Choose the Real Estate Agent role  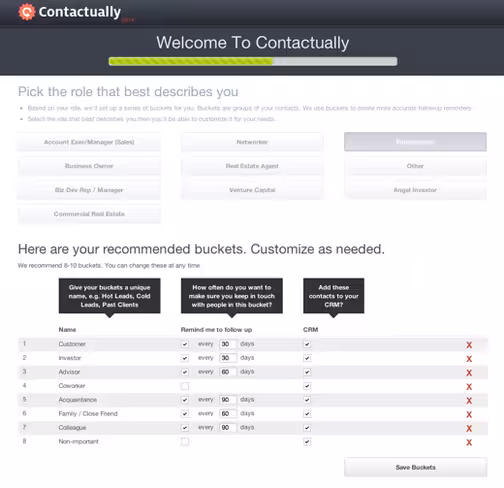click(252, 166)
